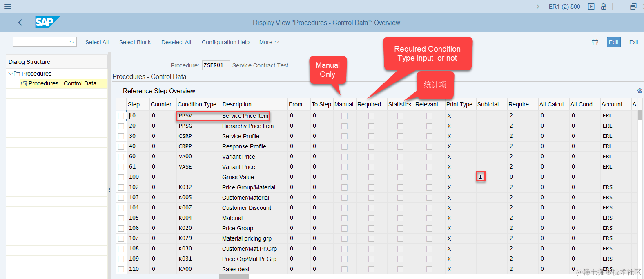Click the Account column header
The image size is (644, 279).
[x=615, y=104]
